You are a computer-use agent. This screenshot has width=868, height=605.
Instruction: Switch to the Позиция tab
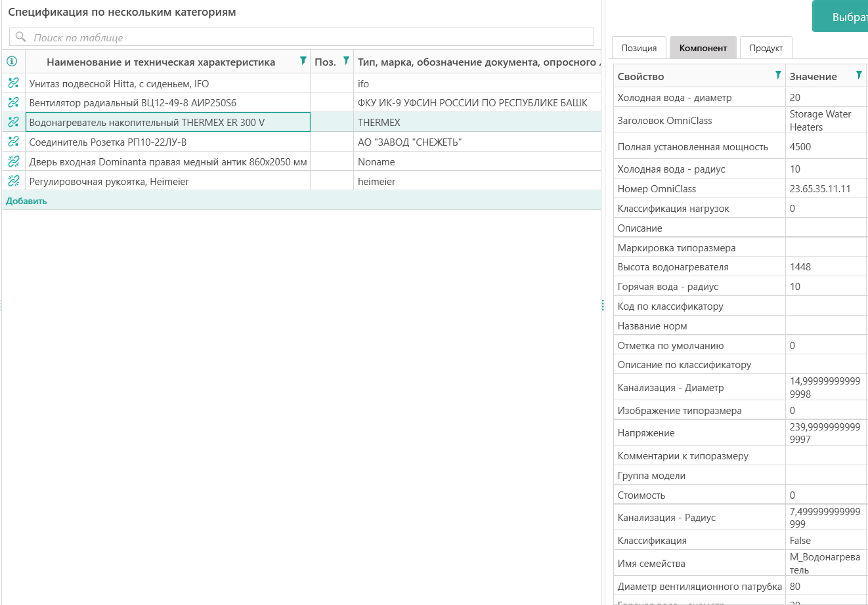pos(639,48)
